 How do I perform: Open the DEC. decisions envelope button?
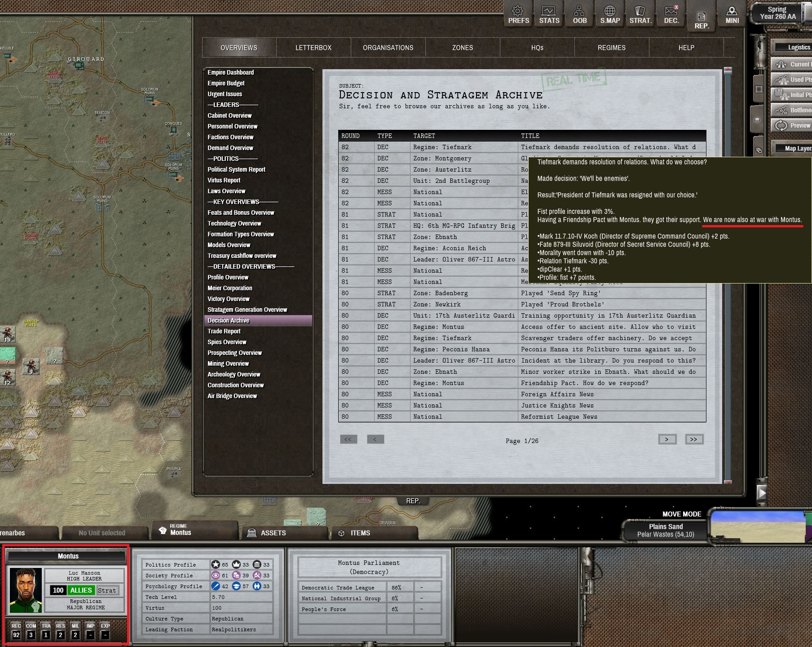point(671,15)
